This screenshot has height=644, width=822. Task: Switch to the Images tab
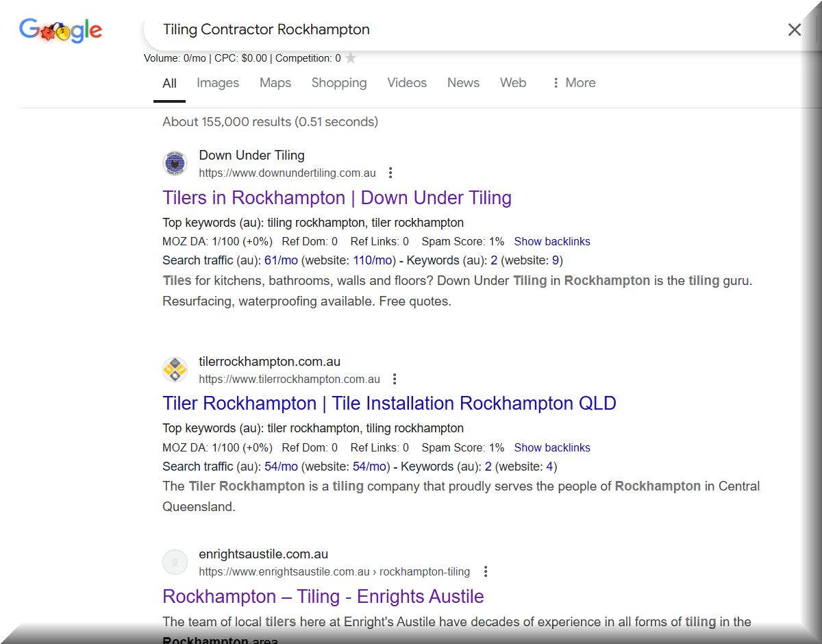click(218, 83)
